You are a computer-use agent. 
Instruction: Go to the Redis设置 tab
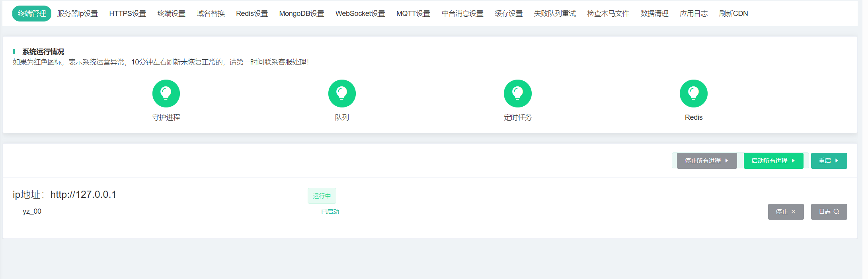pyautogui.click(x=252, y=14)
